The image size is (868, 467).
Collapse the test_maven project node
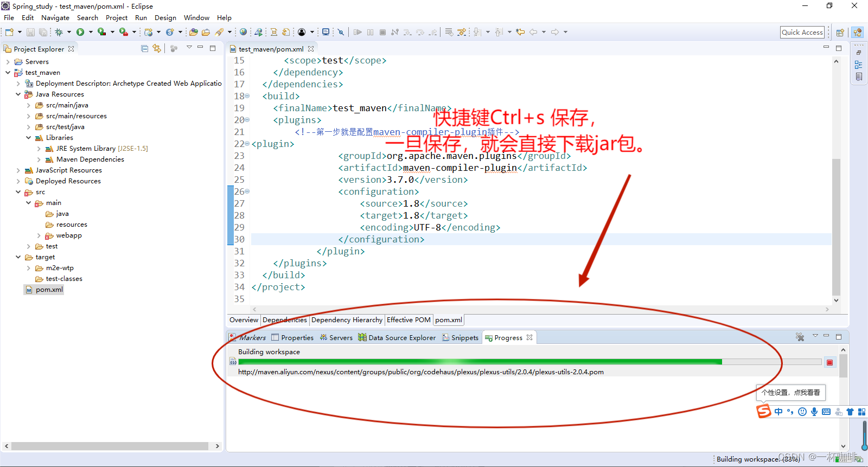8,72
